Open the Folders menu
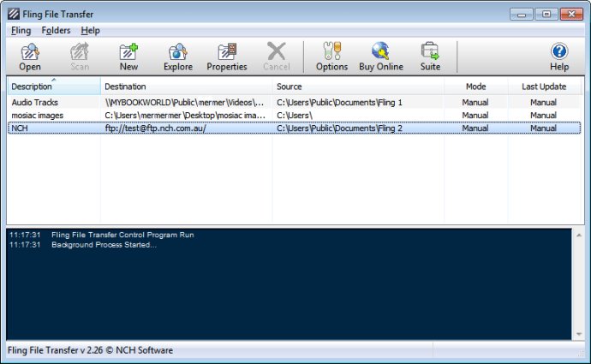Screen dimensions: 591x364 [x=56, y=31]
